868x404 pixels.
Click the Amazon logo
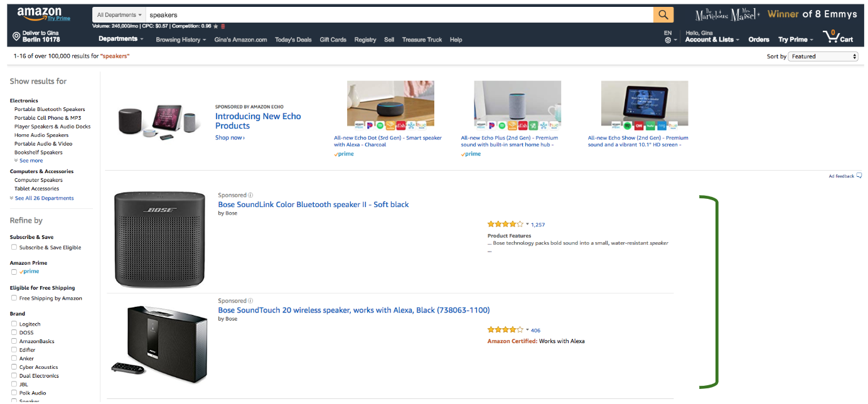click(39, 12)
